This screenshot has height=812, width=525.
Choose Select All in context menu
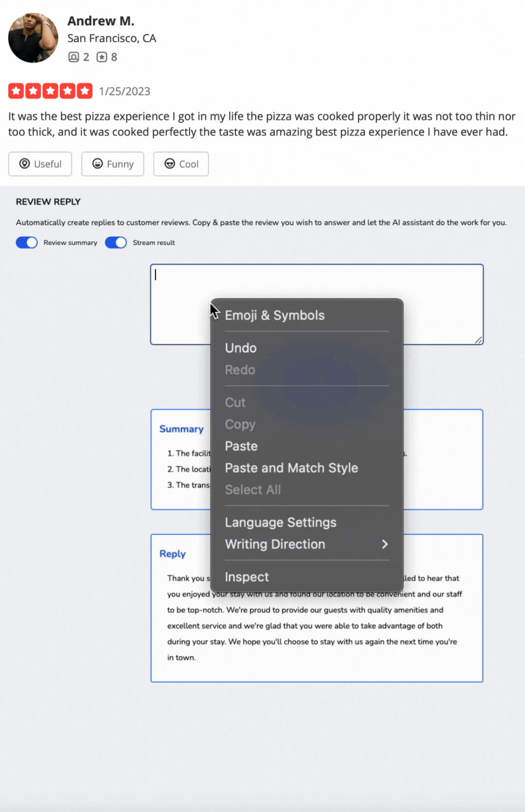[307, 490]
